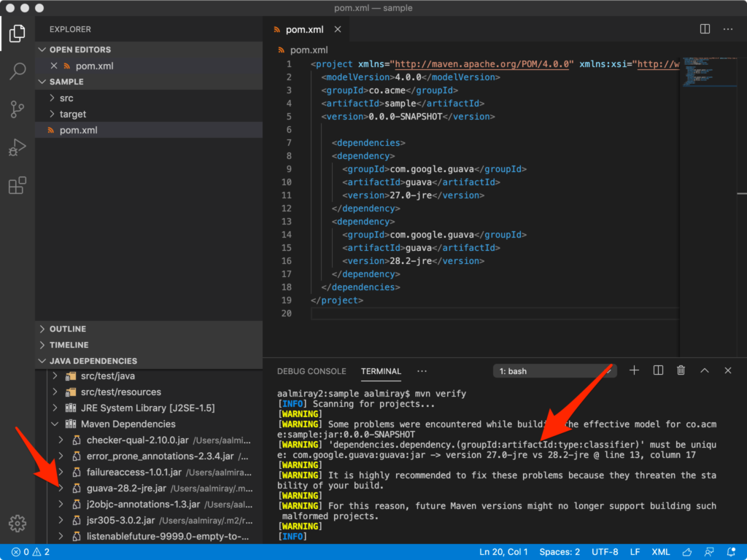Viewport: 747px width, 560px height.
Task: Expand the OUTLINE section
Action: [67, 329]
